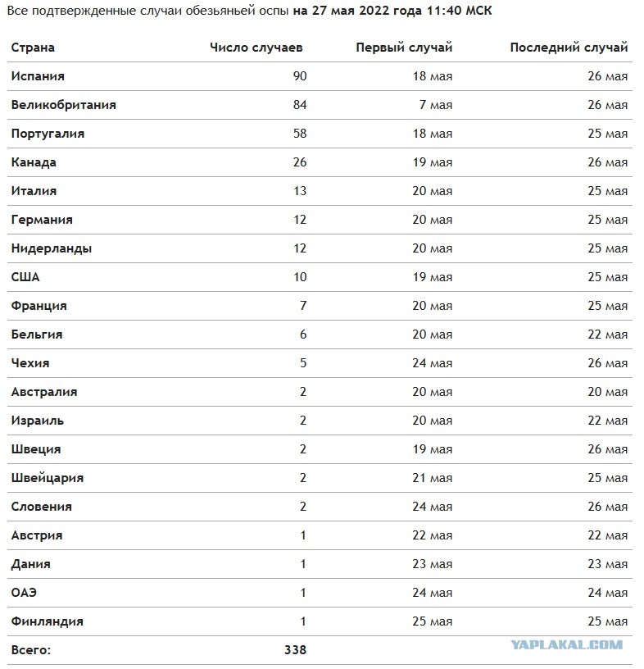Viewport: 644px width, 669px height.
Task: Click the США country name
Action: click(25, 277)
